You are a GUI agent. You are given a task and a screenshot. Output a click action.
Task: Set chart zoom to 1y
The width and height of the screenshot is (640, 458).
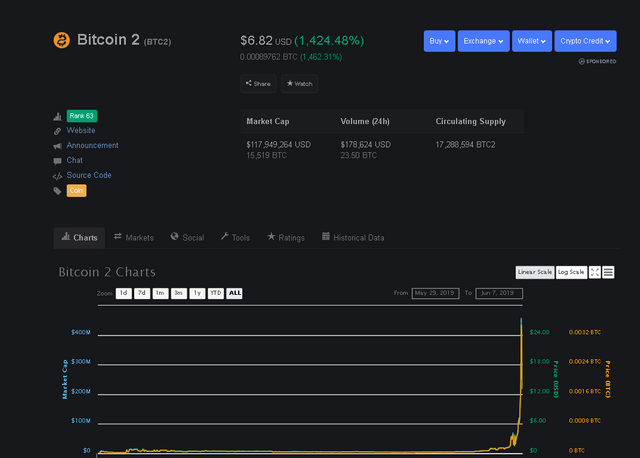(x=197, y=293)
